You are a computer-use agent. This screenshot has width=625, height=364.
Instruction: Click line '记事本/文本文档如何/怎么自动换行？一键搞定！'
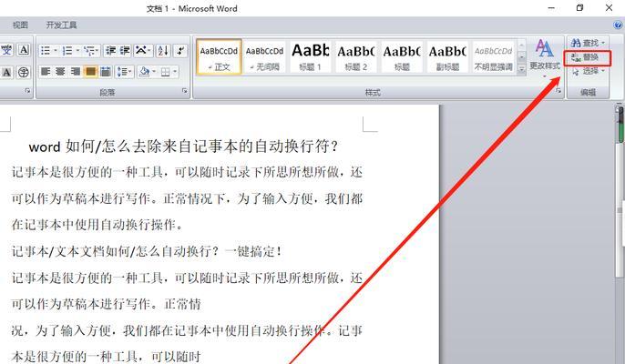147,251
